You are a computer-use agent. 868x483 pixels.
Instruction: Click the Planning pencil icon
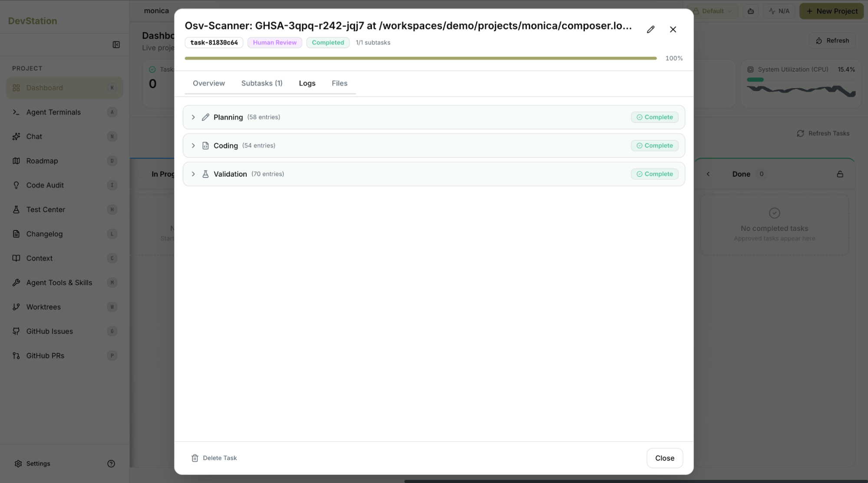[x=205, y=117]
